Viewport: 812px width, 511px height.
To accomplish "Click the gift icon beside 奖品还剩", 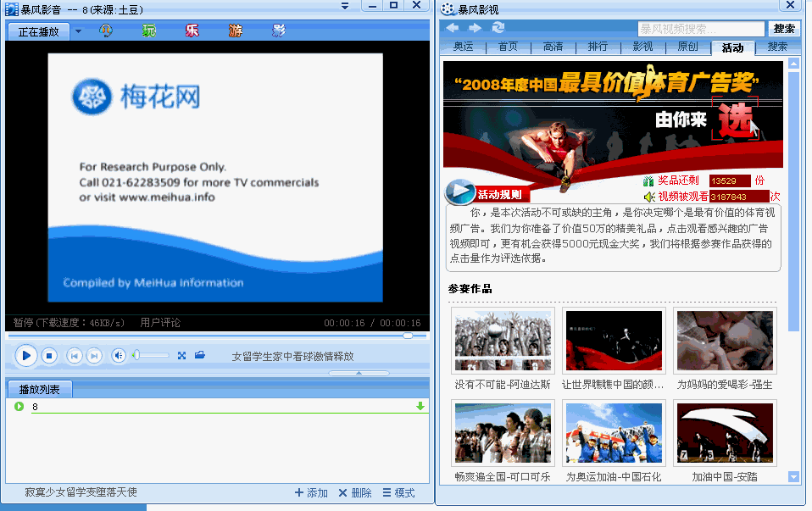I will pos(648,181).
